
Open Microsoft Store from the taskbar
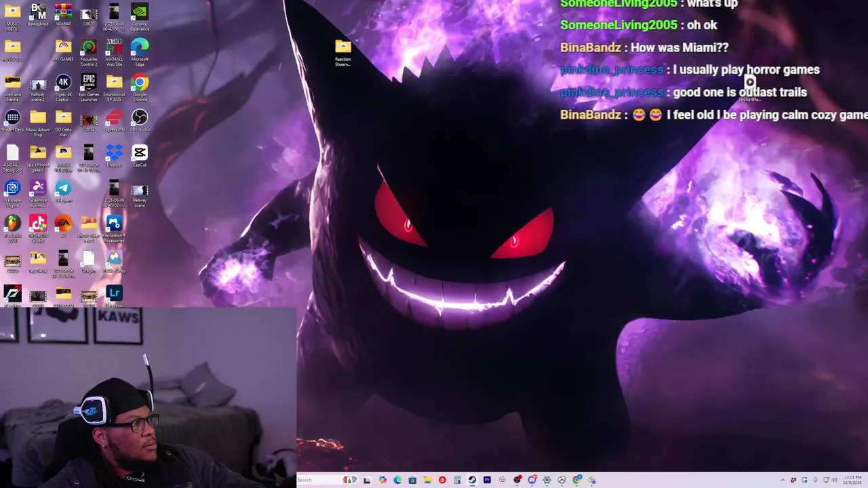point(412,480)
